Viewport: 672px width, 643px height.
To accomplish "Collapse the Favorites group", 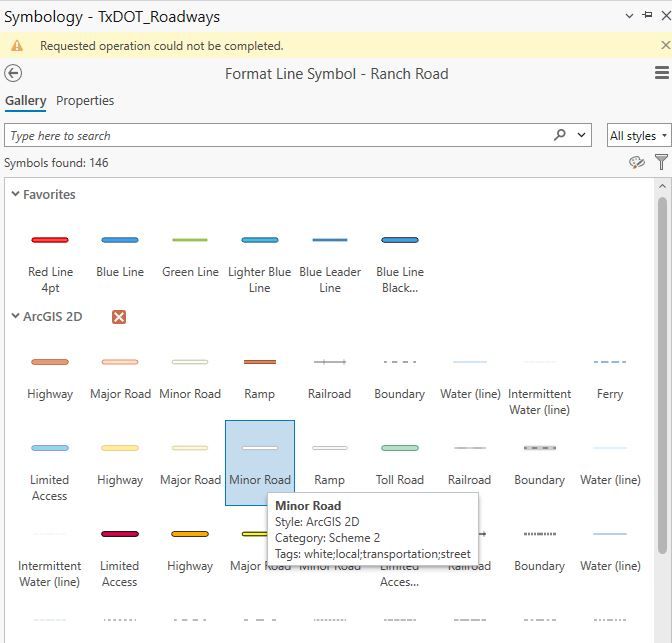I will [x=15, y=194].
